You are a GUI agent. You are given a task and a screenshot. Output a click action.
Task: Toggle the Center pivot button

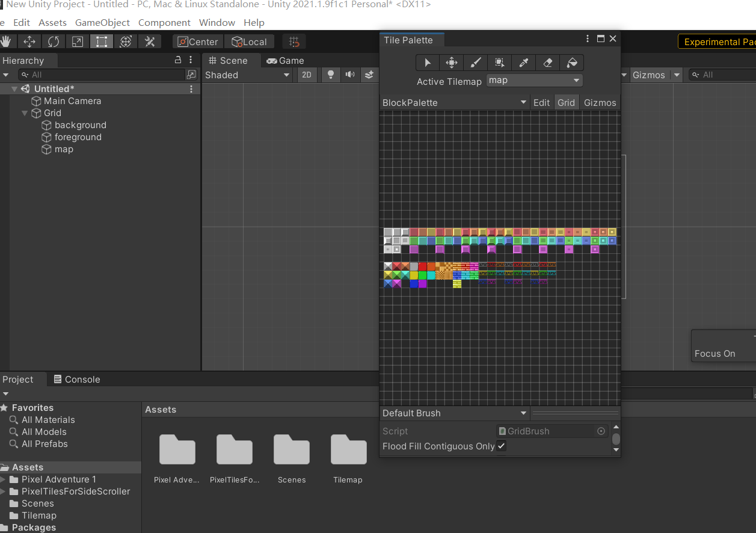(x=198, y=42)
